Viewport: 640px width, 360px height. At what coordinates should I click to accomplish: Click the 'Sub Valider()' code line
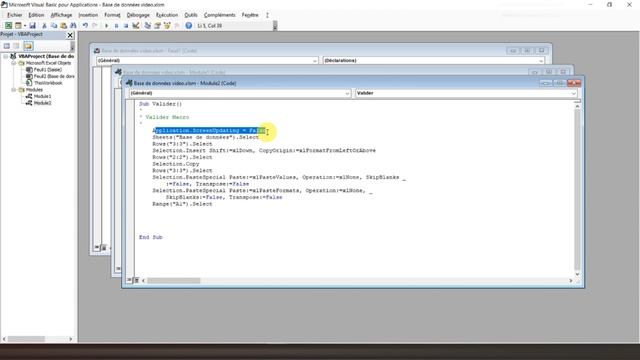click(x=160, y=104)
